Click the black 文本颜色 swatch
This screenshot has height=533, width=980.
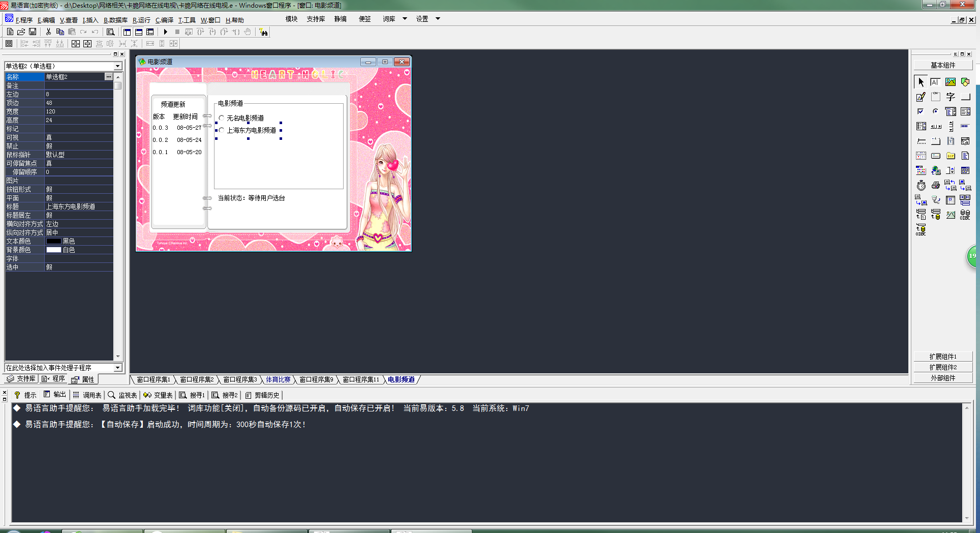click(53, 241)
